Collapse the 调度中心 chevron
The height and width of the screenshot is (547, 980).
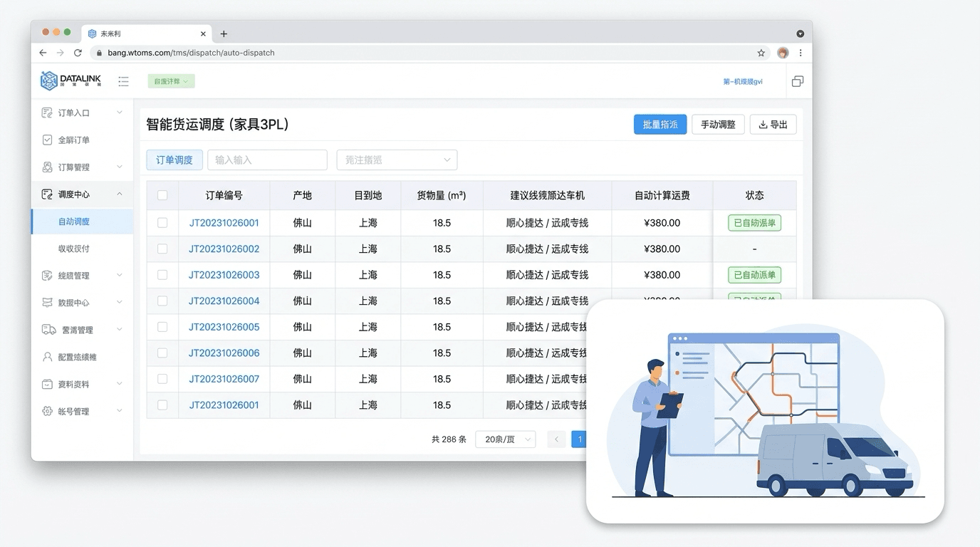(x=120, y=194)
